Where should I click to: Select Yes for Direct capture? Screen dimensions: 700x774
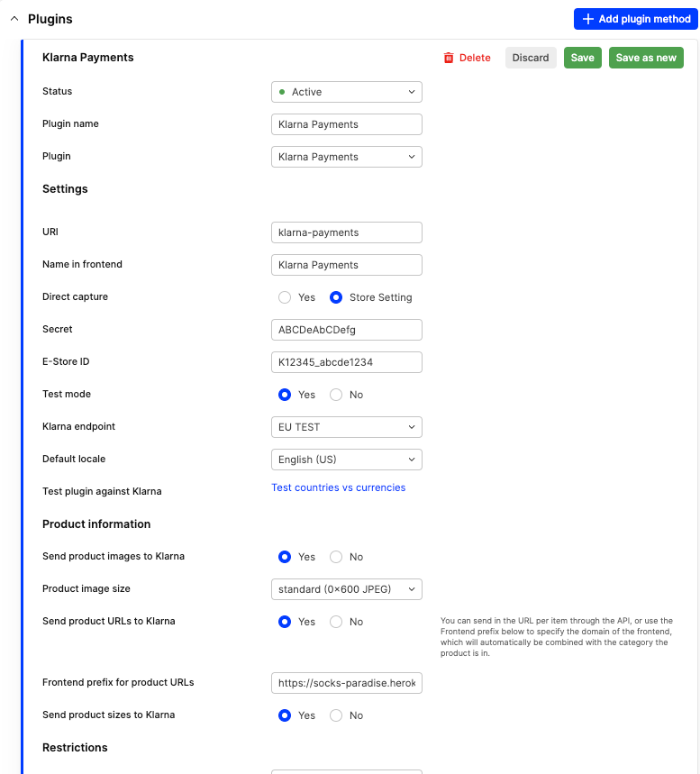point(285,297)
